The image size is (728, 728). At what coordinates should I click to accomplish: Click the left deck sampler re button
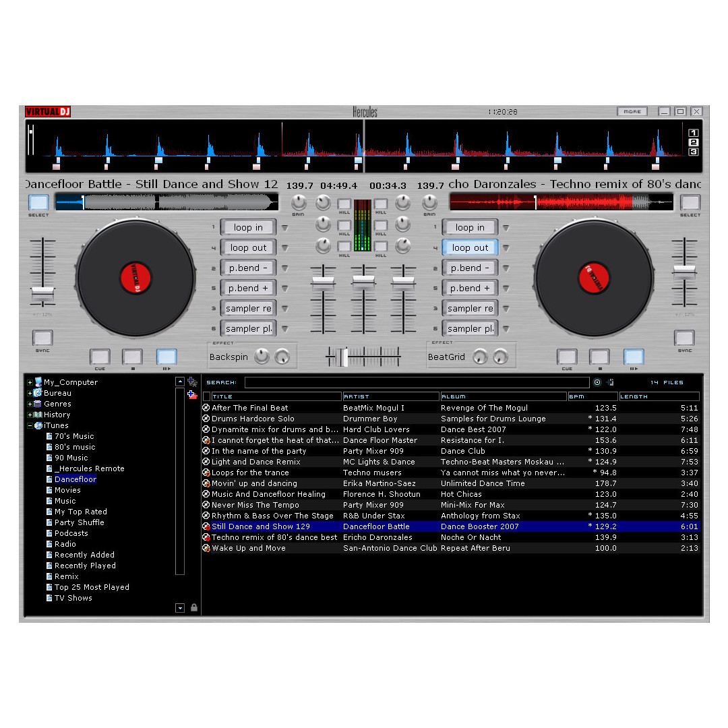[248, 308]
